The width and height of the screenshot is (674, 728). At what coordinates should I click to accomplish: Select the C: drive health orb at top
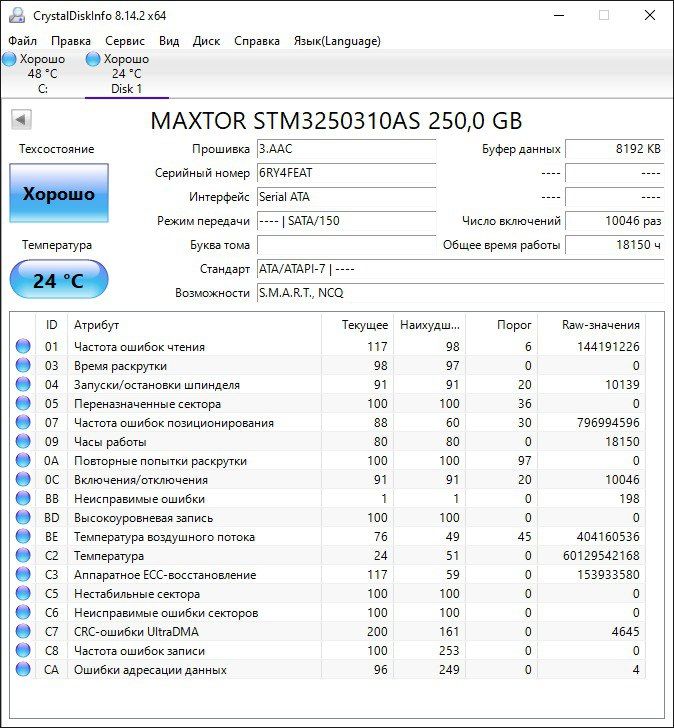10,59
